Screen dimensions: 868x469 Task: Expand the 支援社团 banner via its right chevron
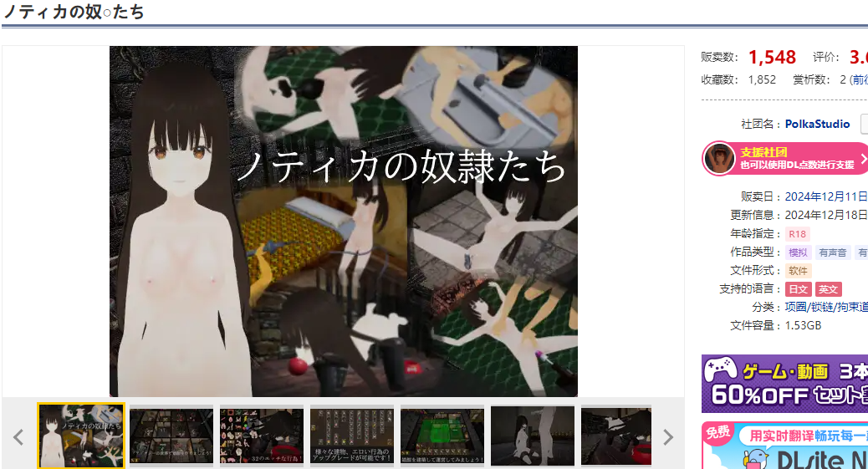[x=862, y=159]
